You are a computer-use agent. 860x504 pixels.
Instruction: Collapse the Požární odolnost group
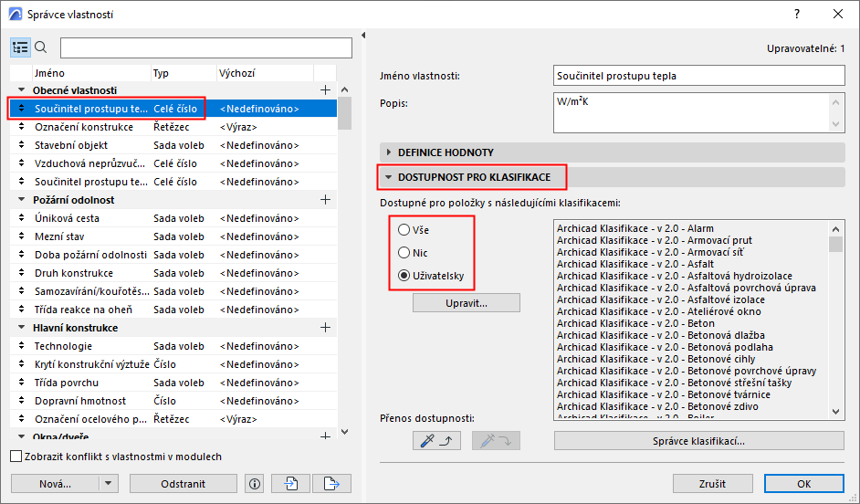pos(21,200)
